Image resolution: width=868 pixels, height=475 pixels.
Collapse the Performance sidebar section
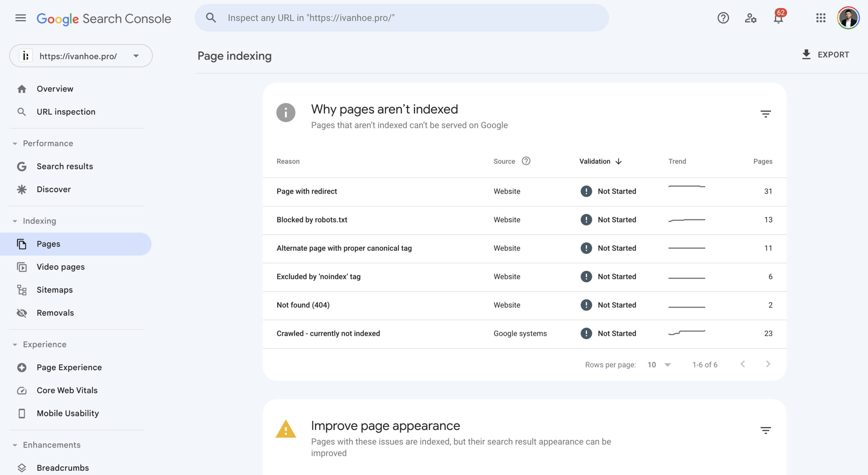[15, 144]
